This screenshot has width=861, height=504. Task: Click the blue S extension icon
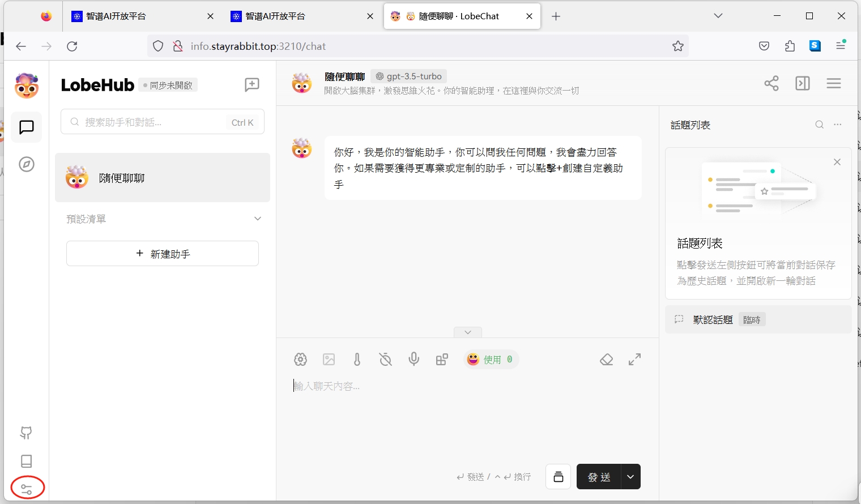[x=815, y=46]
